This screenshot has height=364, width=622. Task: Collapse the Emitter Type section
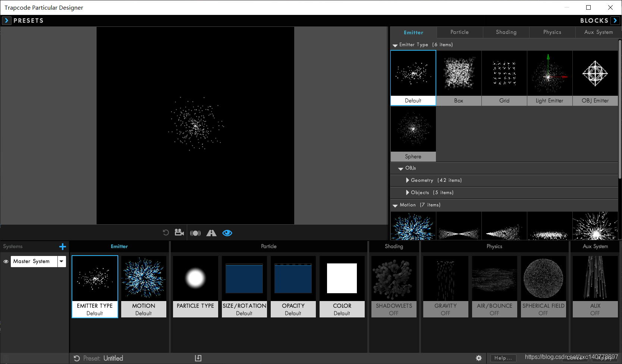395,45
